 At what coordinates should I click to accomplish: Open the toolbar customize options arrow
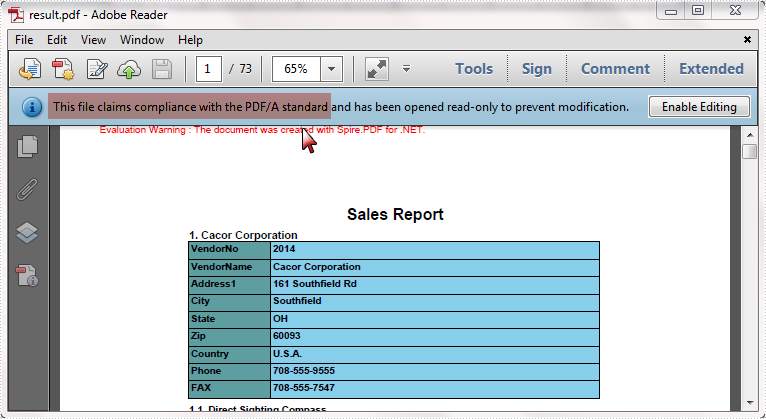point(406,69)
